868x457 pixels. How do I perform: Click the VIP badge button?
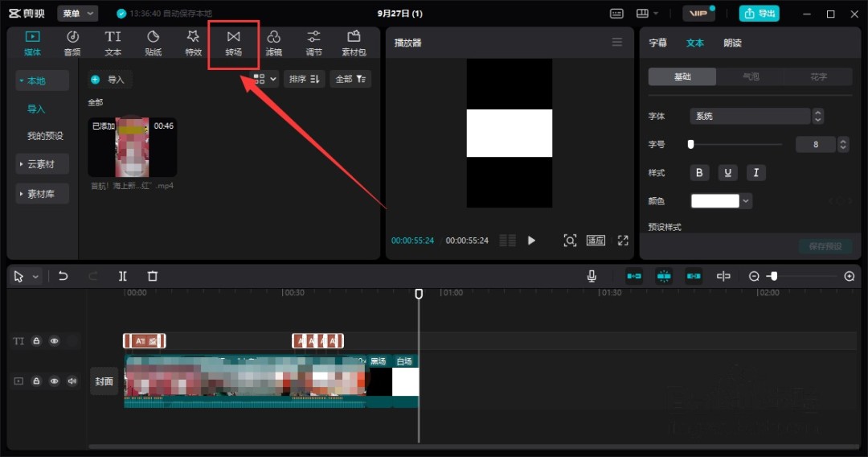[x=698, y=14]
